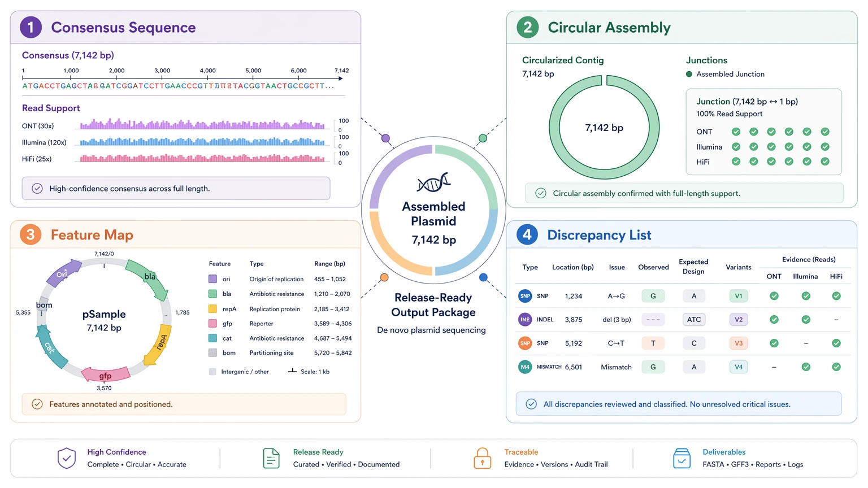Viewport: 868px width, 488px height.
Task: Click the green circularized contig ring
Action: click(x=554, y=128)
